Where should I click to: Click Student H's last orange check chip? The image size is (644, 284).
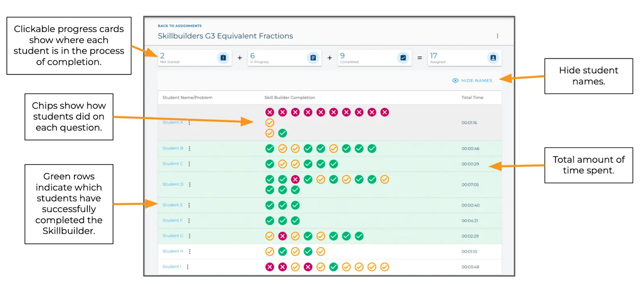pos(321,251)
